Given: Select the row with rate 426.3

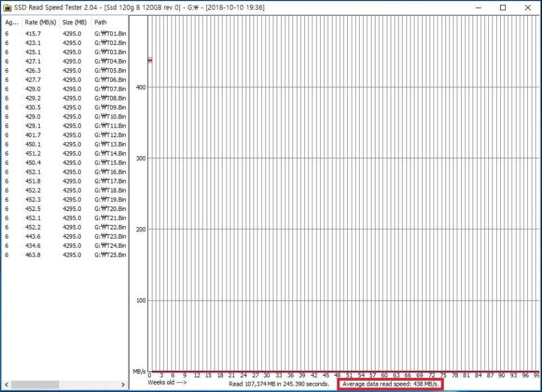Looking at the screenshot, I should coord(65,71).
